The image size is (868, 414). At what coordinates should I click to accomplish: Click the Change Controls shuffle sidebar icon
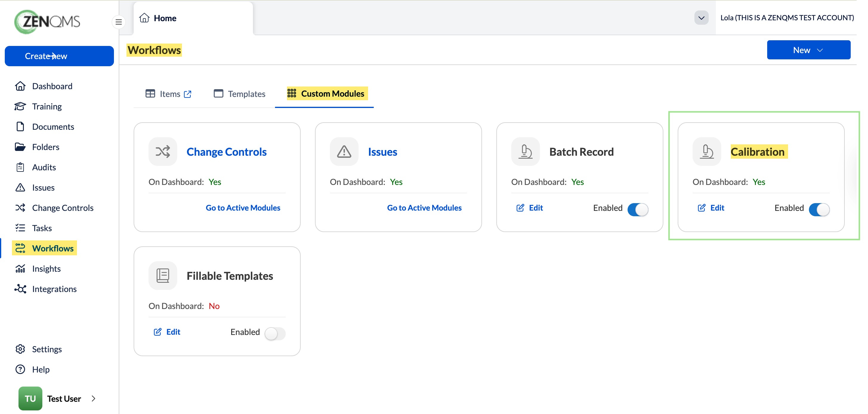[x=20, y=208]
